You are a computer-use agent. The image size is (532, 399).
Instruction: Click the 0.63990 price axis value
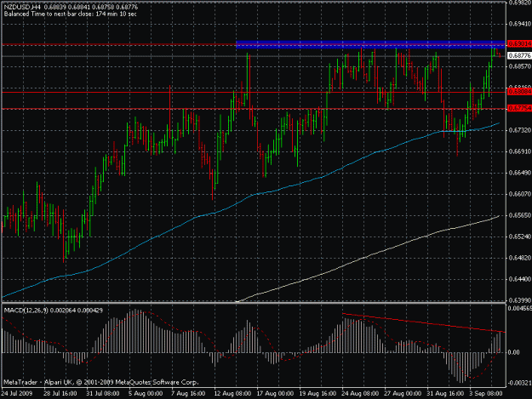point(520,300)
